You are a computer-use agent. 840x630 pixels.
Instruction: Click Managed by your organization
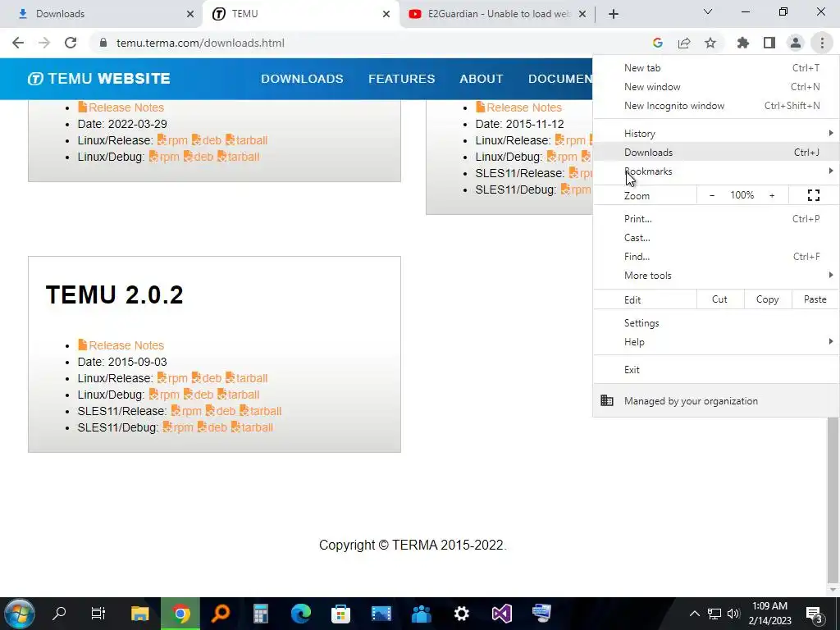(x=716, y=400)
